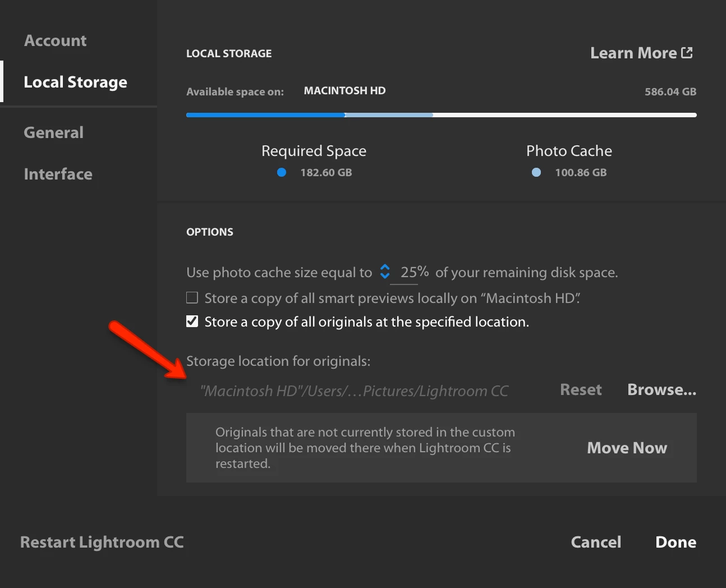Select the Local Storage tab
Image resolution: width=726 pixels, height=588 pixels.
click(75, 82)
